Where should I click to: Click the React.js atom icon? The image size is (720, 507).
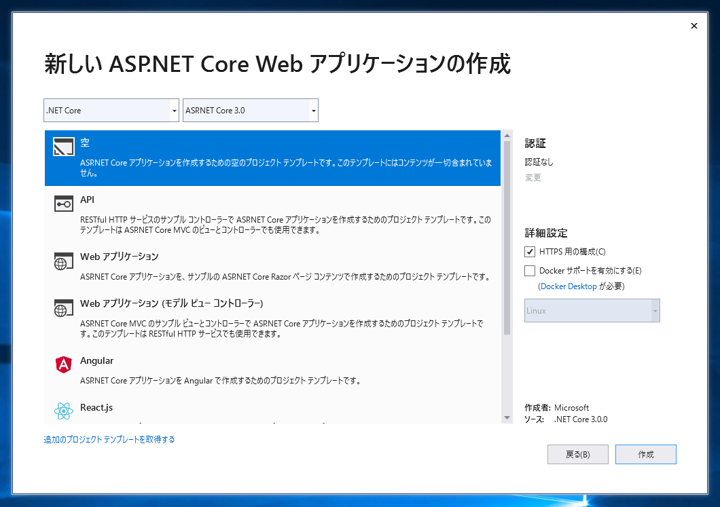click(63, 411)
